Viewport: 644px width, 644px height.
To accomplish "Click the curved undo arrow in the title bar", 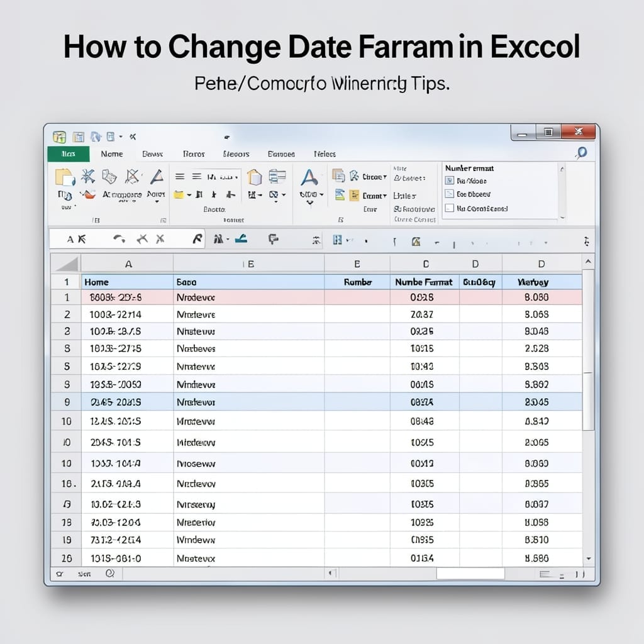I will pos(96,136).
